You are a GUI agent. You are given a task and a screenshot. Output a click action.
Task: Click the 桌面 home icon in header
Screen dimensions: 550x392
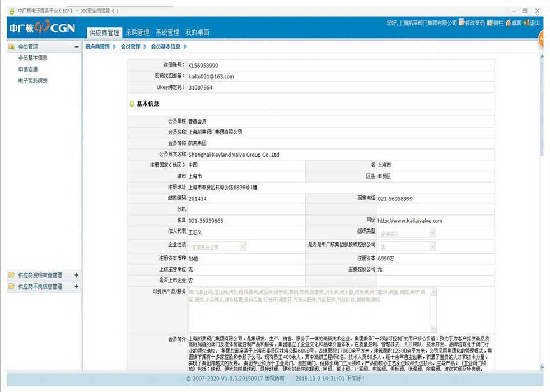click(x=508, y=23)
